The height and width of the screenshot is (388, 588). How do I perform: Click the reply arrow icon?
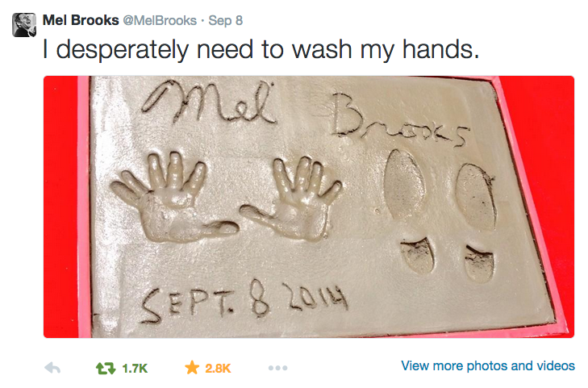click(52, 368)
